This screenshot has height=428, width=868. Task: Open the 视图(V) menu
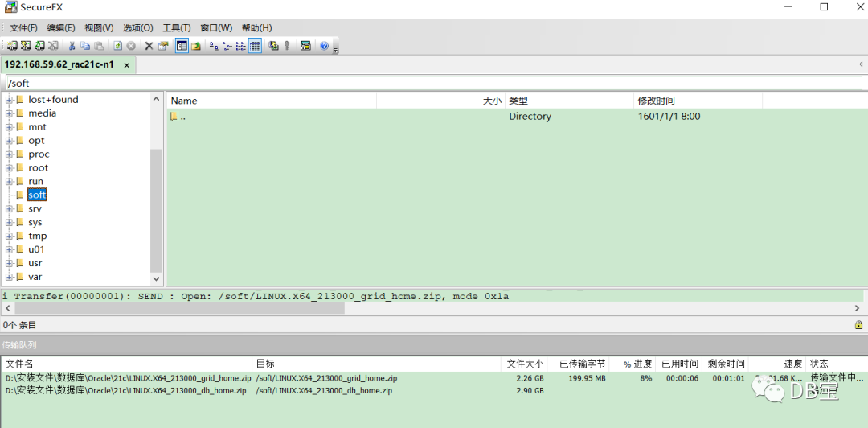(x=99, y=27)
